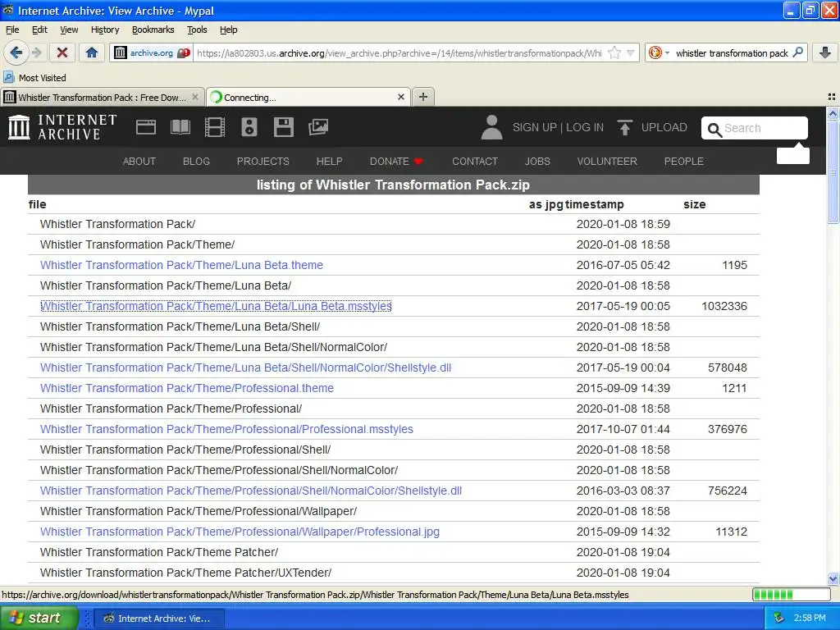This screenshot has width=840, height=630.
Task: Switch to the Connecting tab
Action: (x=308, y=97)
